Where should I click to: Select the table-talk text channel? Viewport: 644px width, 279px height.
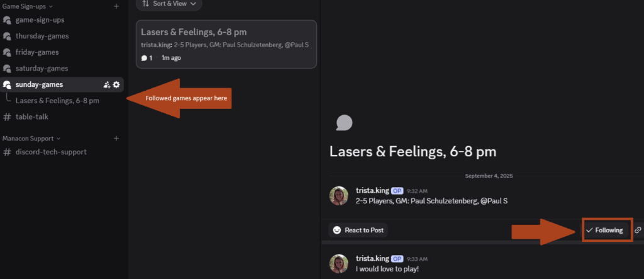click(x=31, y=117)
